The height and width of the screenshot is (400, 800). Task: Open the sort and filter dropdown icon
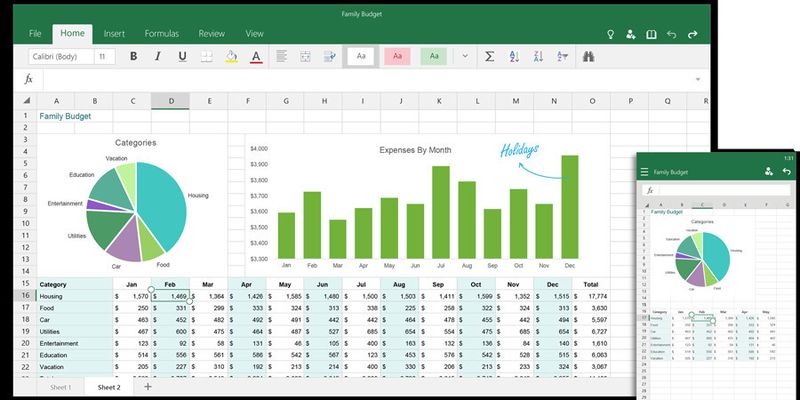pyautogui.click(x=563, y=57)
